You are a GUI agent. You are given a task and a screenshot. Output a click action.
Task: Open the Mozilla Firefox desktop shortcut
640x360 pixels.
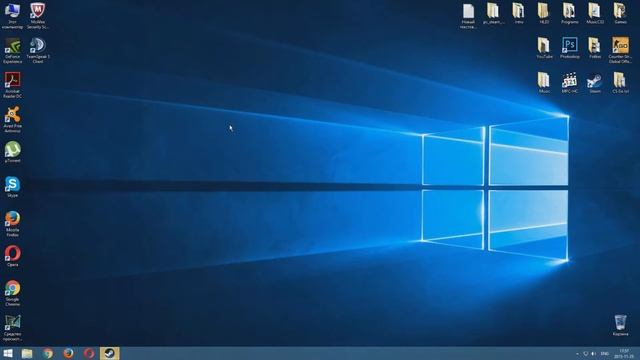click(x=12, y=224)
